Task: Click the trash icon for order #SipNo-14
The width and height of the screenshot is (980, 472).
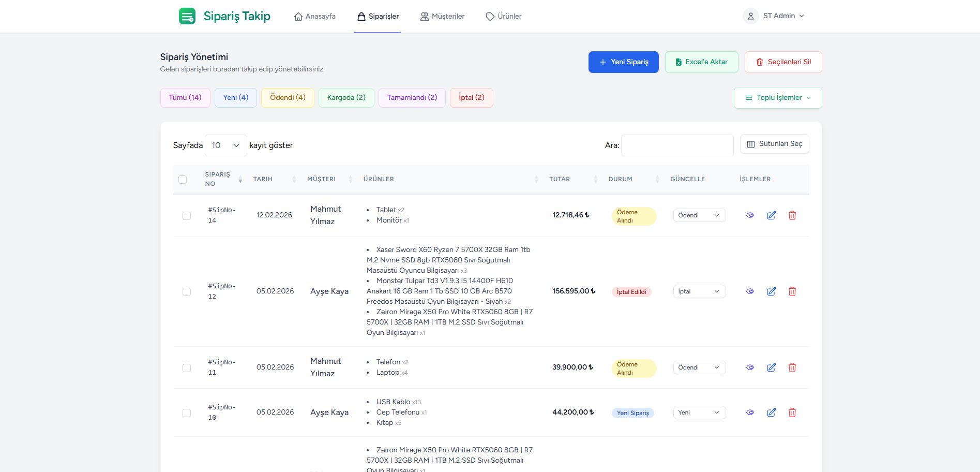Action: (x=792, y=215)
